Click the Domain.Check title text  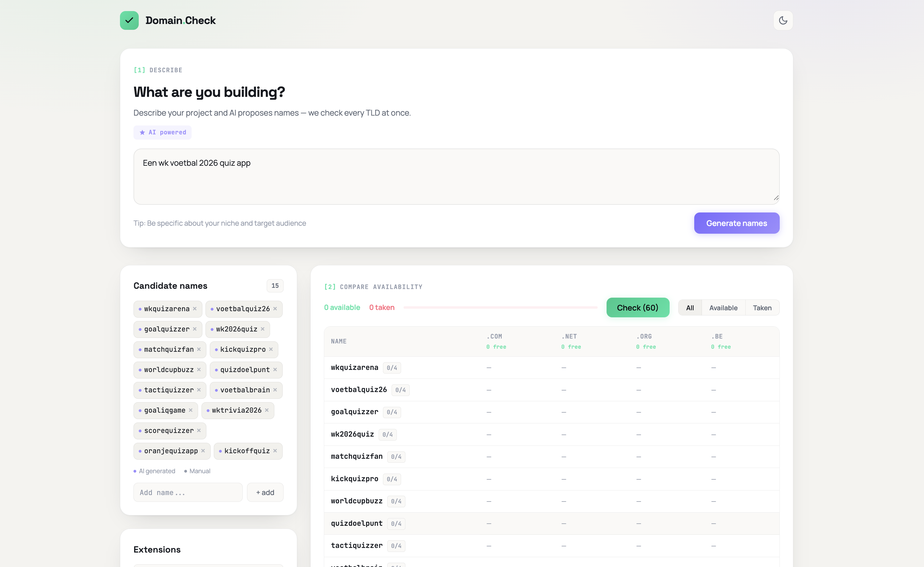coord(181,20)
